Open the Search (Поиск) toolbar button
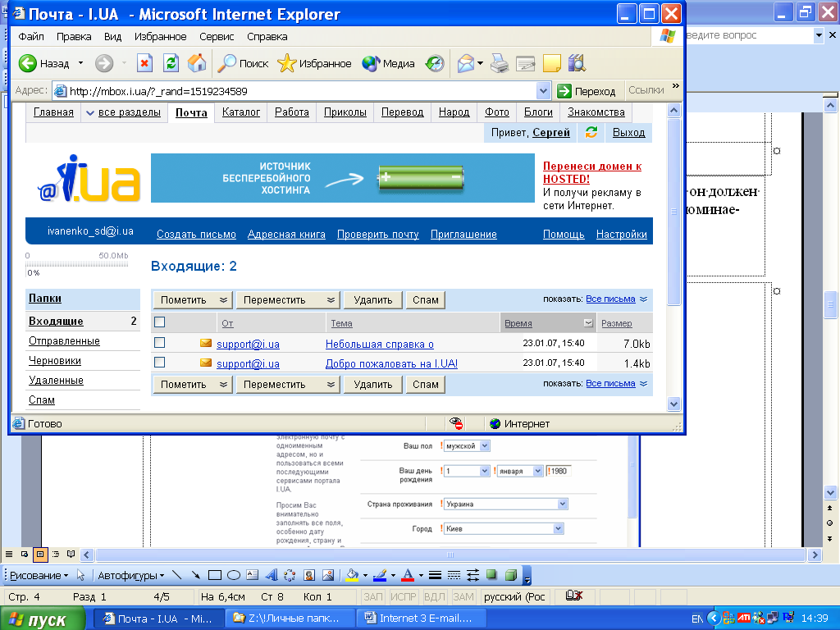Screen dimensions: 840x630 point(243,63)
